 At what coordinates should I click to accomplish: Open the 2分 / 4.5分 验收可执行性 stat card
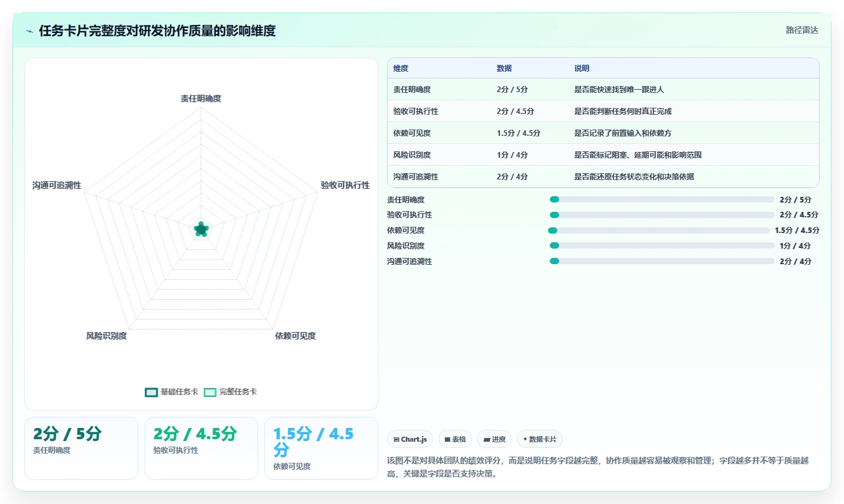[201, 448]
